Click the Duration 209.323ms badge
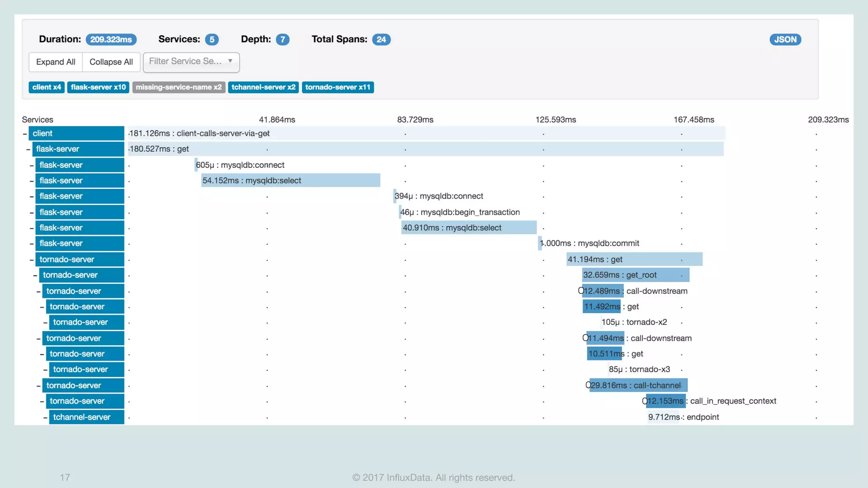868x488 pixels. (111, 39)
